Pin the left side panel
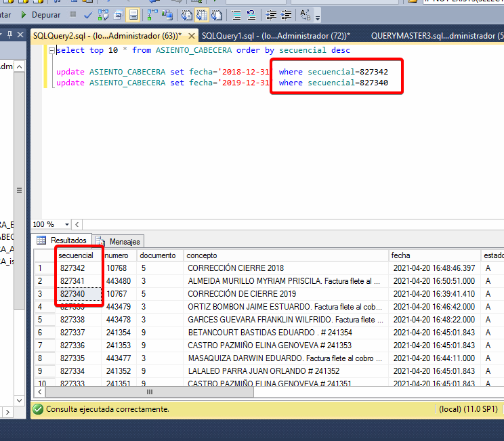The width and height of the screenshot is (504, 441). tap(9, 35)
